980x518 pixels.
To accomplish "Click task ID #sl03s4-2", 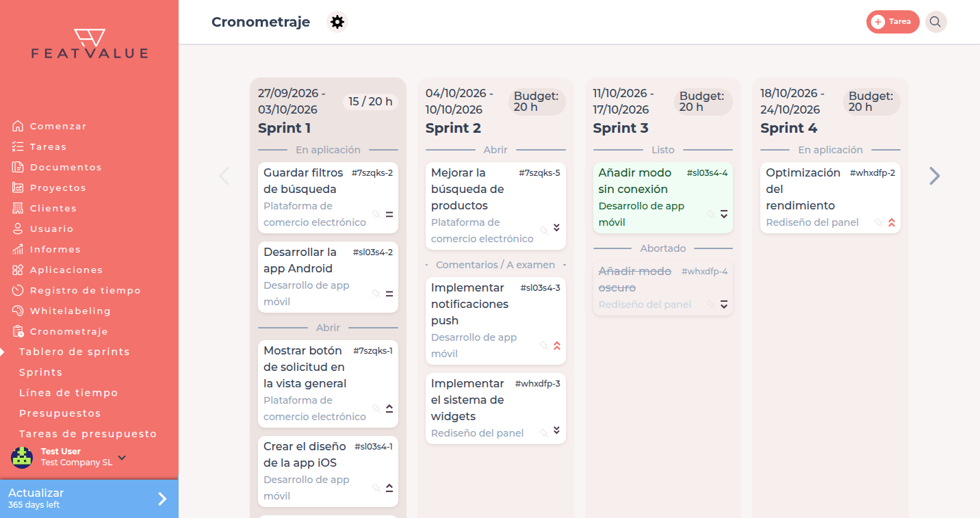I will point(372,252).
